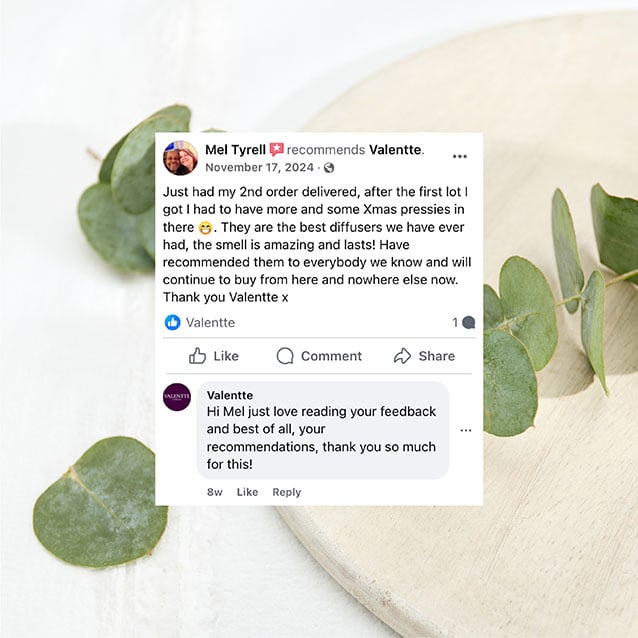Open the comment count bubble icon
Screen dimensions: 638x638
(x=469, y=322)
